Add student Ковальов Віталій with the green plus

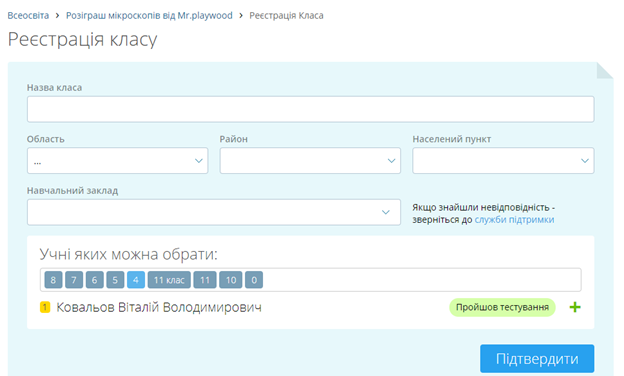[575, 307]
